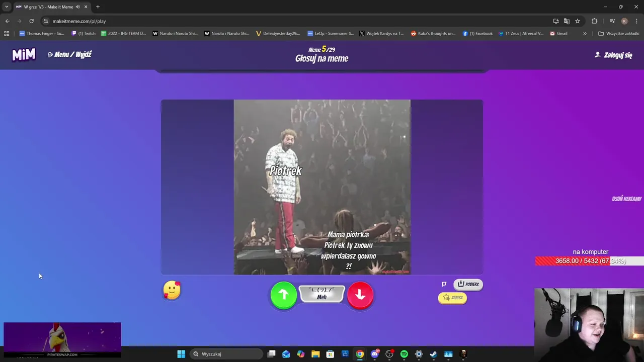Open Spotify from taskbar
This screenshot has height=362, width=644.
pos(404,354)
